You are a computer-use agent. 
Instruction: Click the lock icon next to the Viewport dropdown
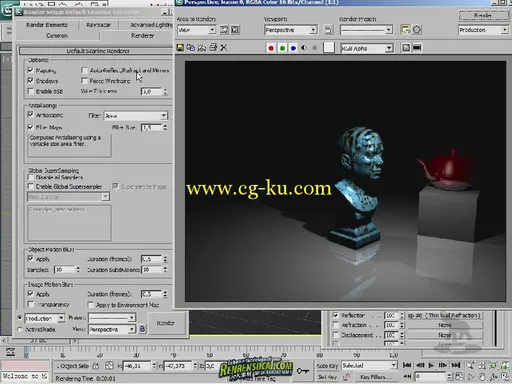328,30
